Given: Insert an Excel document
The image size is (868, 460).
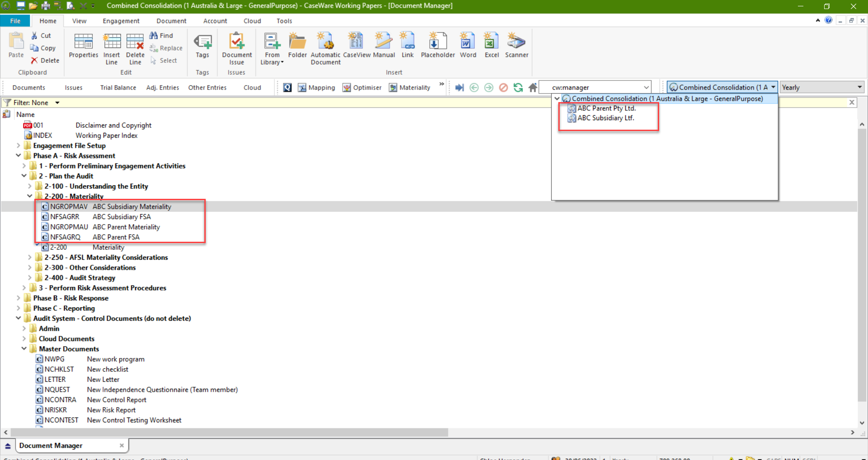Looking at the screenshot, I should click(x=491, y=45).
